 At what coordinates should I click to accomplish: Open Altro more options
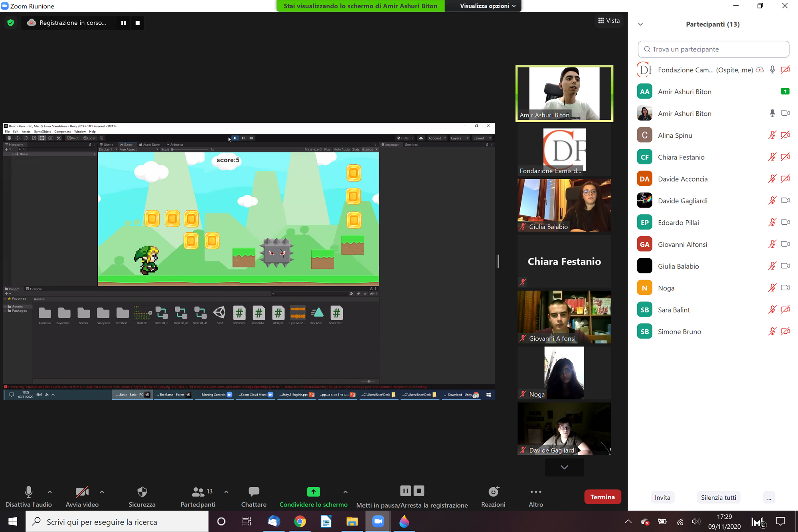tap(536, 497)
